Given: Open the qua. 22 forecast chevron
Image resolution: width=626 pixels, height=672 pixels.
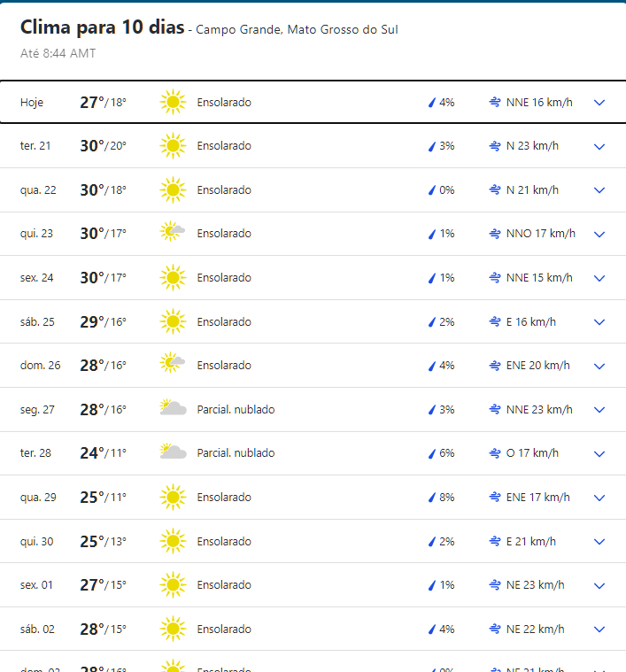Looking at the screenshot, I should click(x=599, y=190).
